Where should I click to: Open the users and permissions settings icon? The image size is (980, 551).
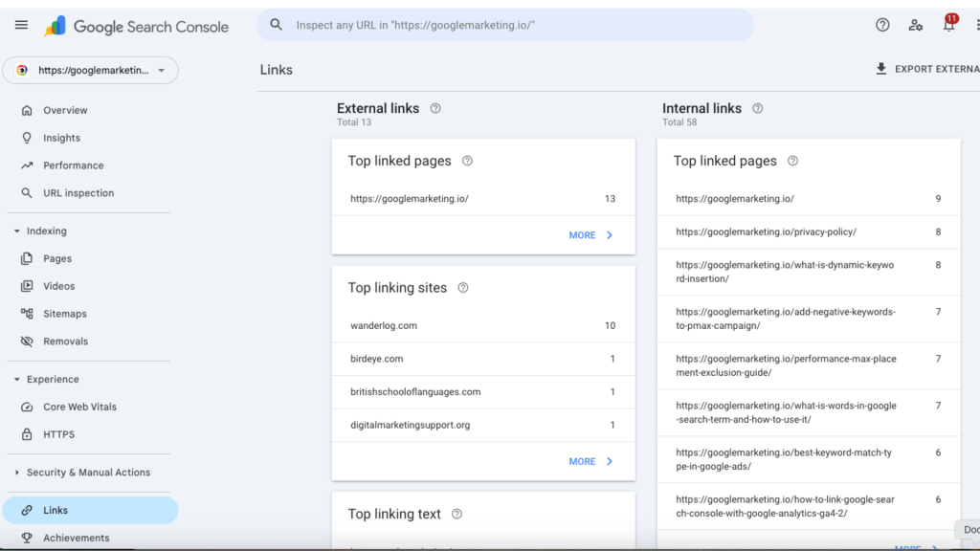(916, 25)
